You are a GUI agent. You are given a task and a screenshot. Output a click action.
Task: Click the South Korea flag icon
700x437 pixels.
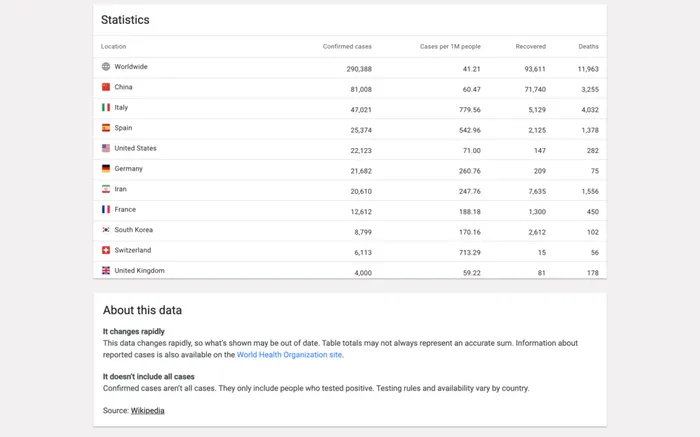pos(106,230)
